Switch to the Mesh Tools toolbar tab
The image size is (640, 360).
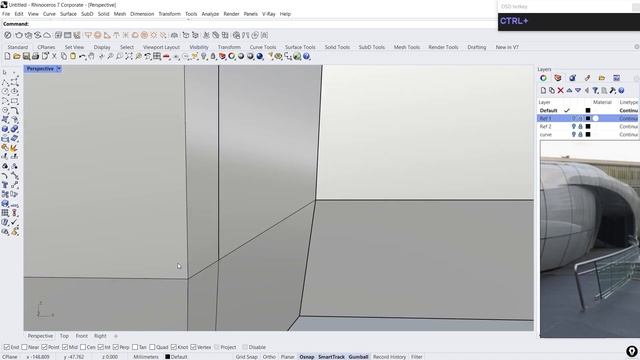point(407,47)
